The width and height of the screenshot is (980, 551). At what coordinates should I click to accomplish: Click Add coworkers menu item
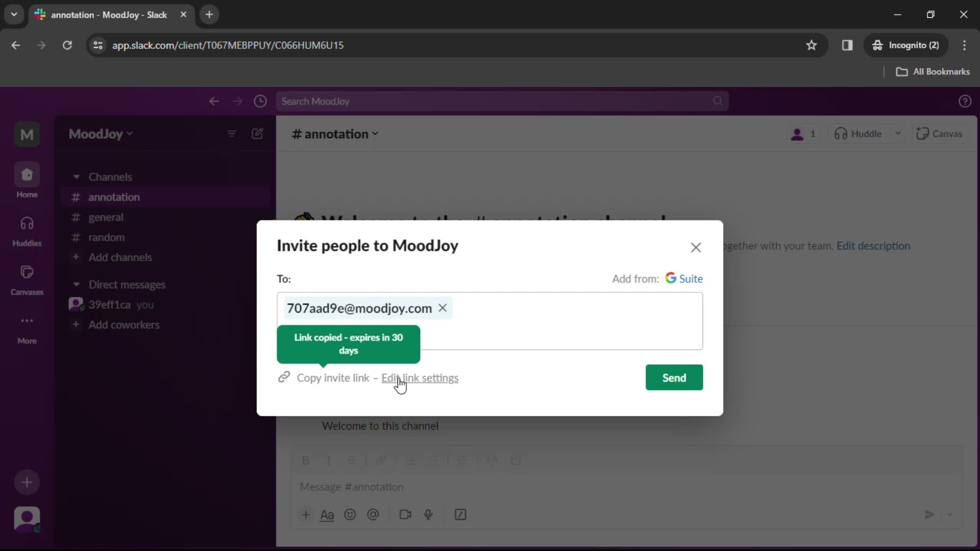tap(124, 324)
